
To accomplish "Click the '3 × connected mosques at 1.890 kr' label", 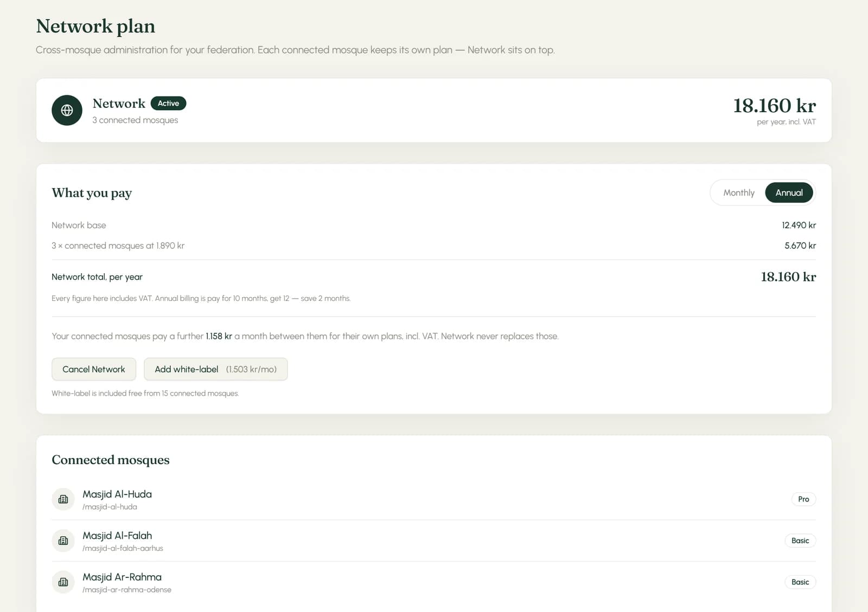I will pos(118,246).
